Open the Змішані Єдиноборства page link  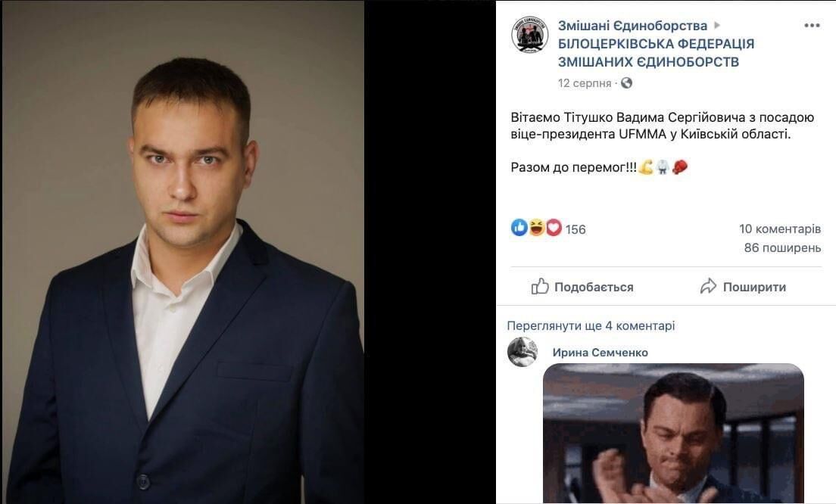coord(632,26)
